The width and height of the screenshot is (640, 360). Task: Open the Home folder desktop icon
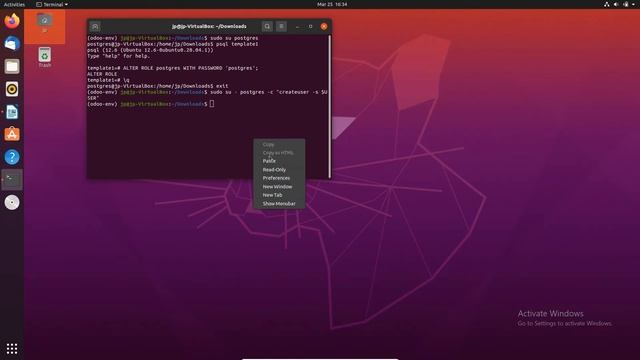44,22
